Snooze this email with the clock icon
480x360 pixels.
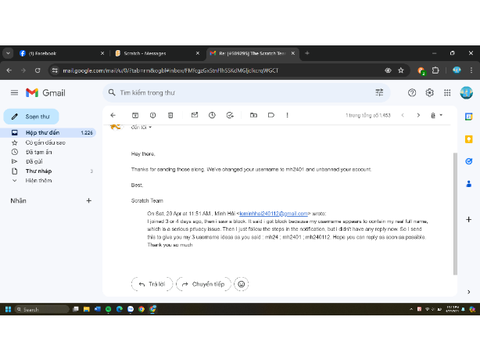[212, 115]
